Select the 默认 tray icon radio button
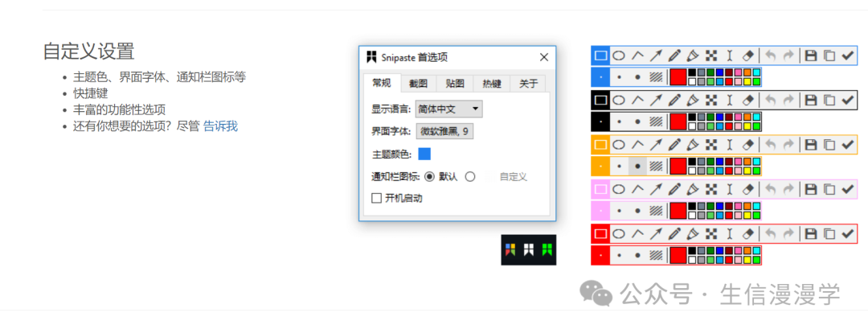The width and height of the screenshot is (868, 329). tap(429, 177)
